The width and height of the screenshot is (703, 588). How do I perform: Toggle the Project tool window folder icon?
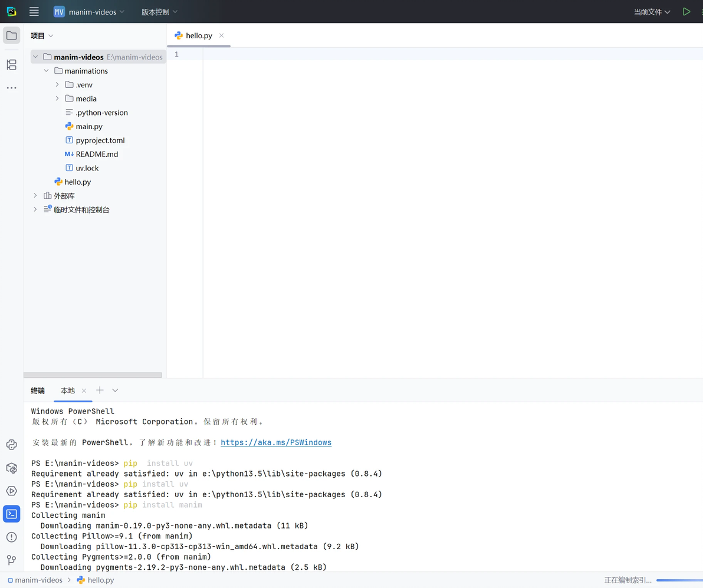point(12,35)
